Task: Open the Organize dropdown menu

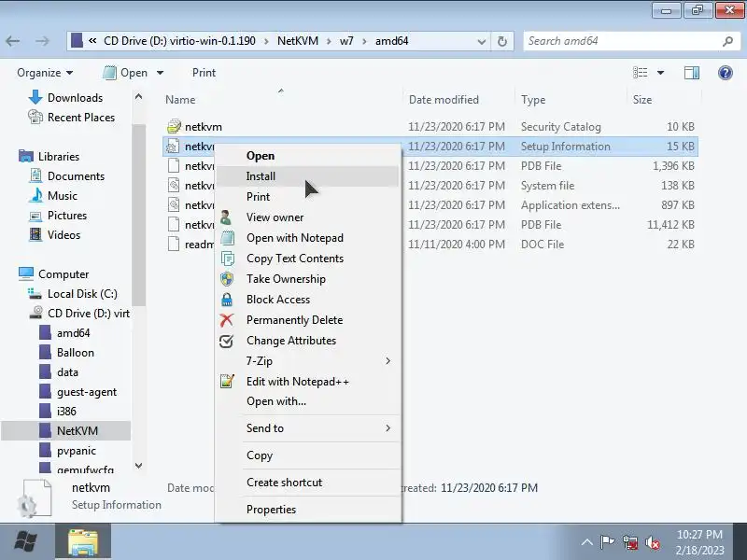Action: [x=45, y=73]
